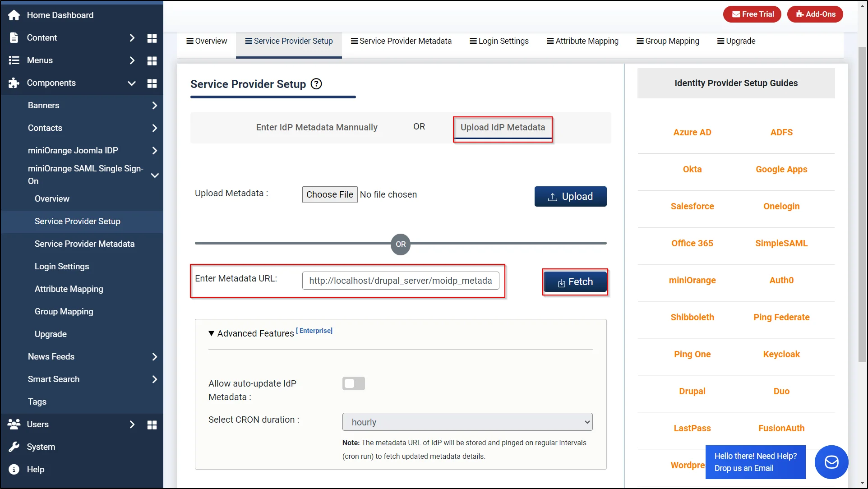Open the Okta setup guide
Image resolution: width=868 pixels, height=489 pixels.
tap(692, 169)
